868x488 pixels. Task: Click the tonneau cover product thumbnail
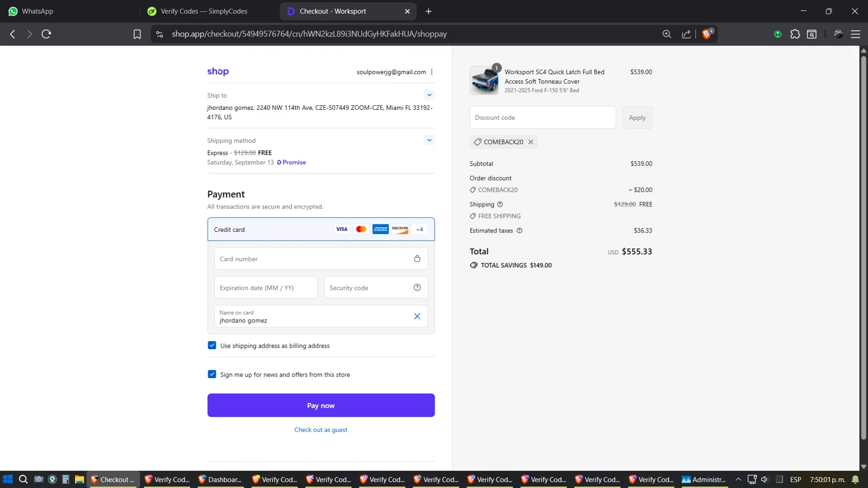tap(484, 80)
